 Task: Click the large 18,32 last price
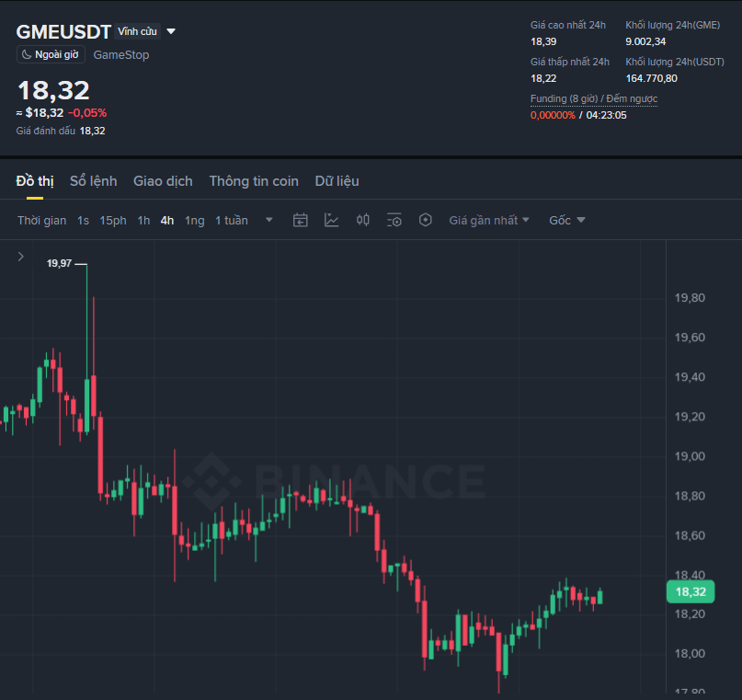(53, 90)
